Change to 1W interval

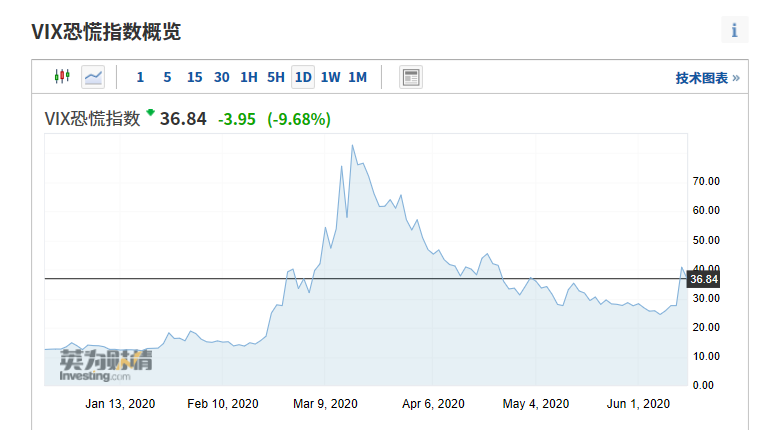[x=330, y=77]
